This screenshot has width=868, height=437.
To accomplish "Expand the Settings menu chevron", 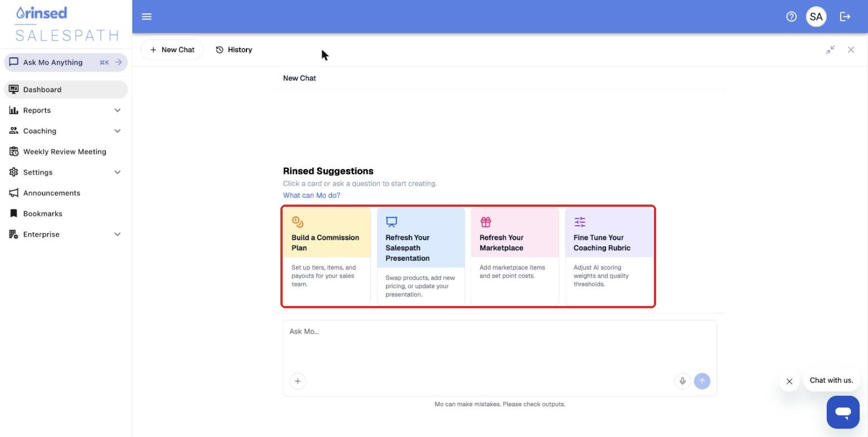I will [x=118, y=172].
